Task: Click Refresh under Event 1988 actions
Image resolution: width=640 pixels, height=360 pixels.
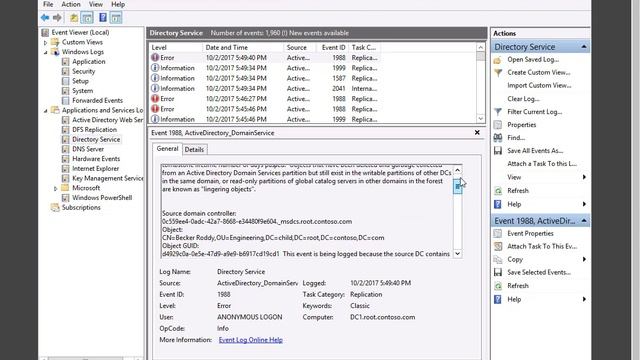Action: [518, 286]
